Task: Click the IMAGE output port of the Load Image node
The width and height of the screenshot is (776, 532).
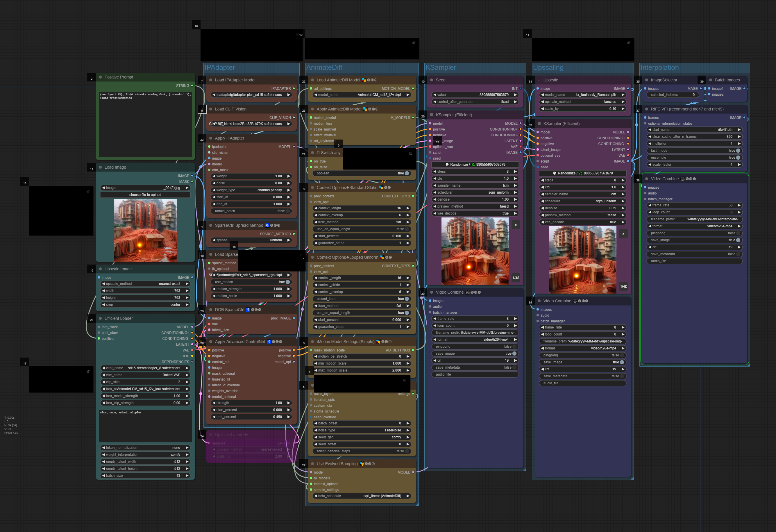Action: [192, 176]
